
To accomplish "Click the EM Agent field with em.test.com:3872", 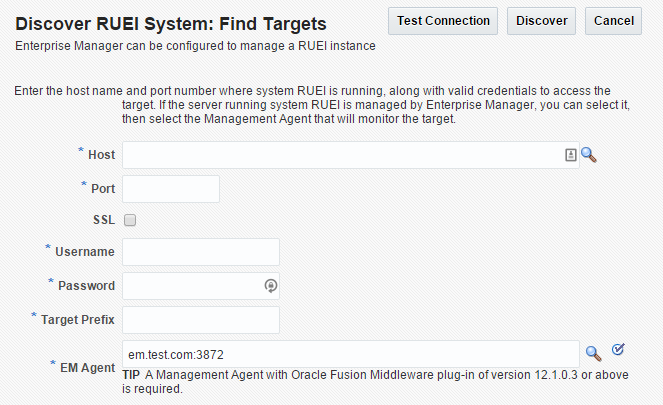I will [x=351, y=354].
